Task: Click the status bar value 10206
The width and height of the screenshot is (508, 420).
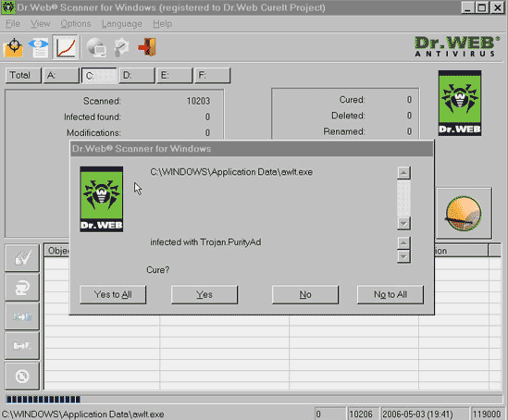Action: 361,414
